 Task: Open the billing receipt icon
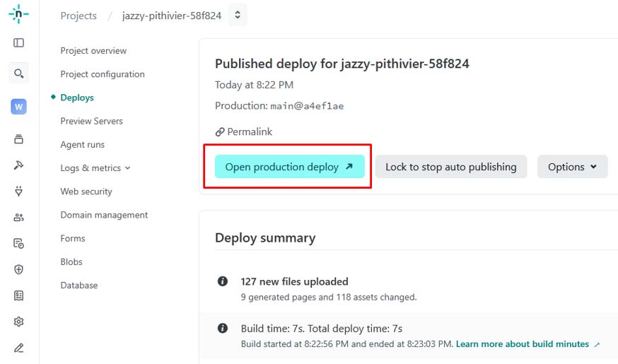tap(18, 295)
